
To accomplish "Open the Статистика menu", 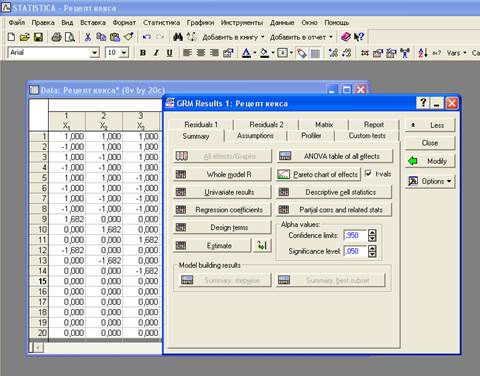I will coord(161,23).
